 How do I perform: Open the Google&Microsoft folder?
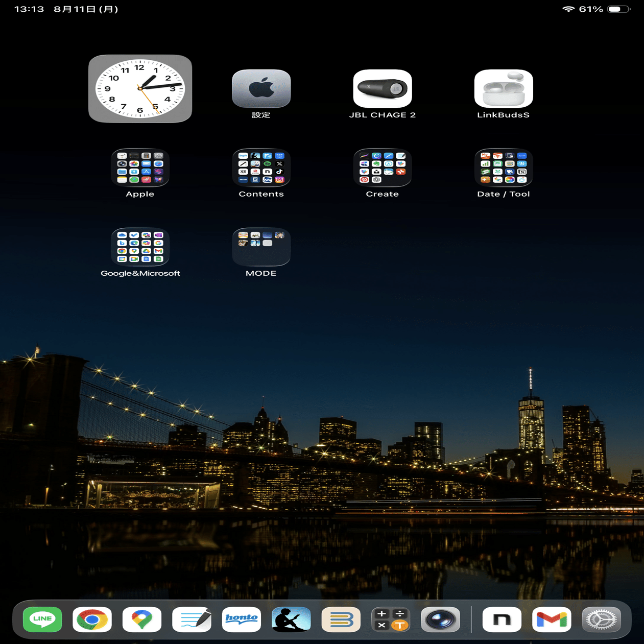click(140, 248)
